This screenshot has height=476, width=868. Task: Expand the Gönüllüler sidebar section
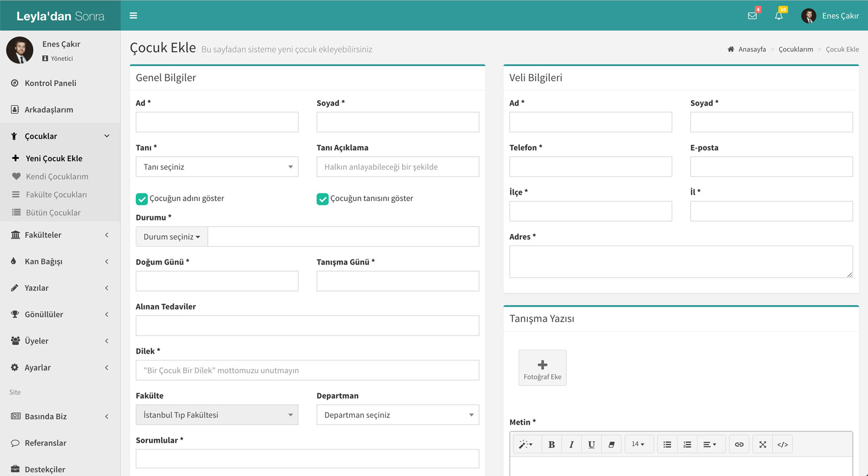pos(60,314)
